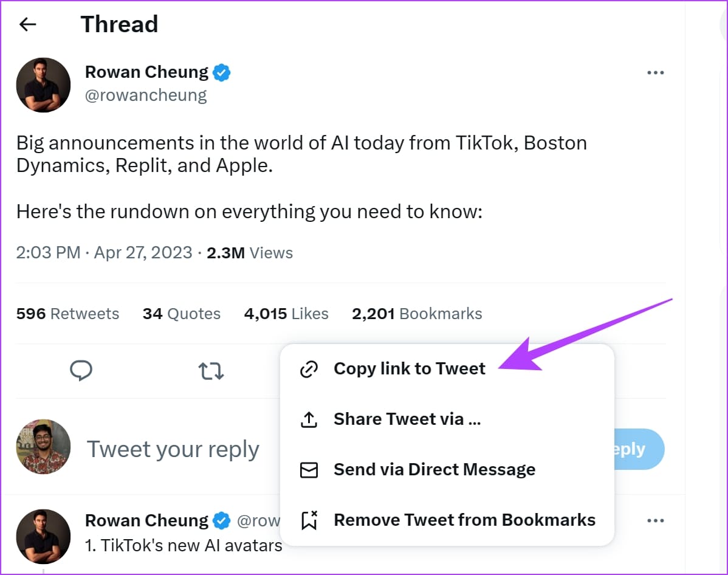728x575 pixels.
Task: Open the 4,015 Likes list
Action: tap(286, 314)
